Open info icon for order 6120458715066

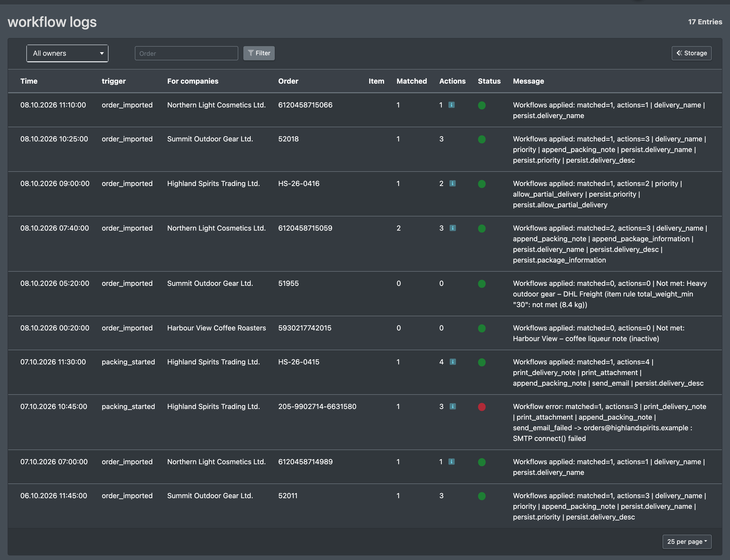tap(451, 105)
